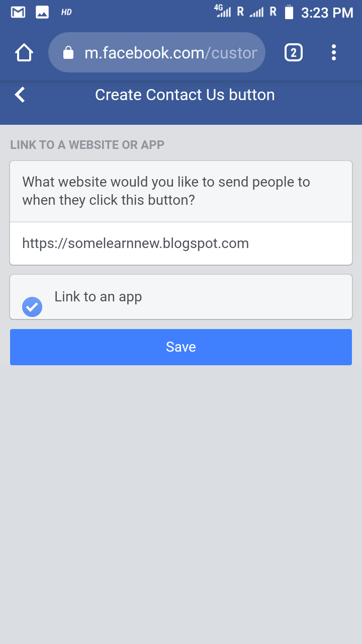Tap the 4G signal strength icon

click(x=223, y=11)
